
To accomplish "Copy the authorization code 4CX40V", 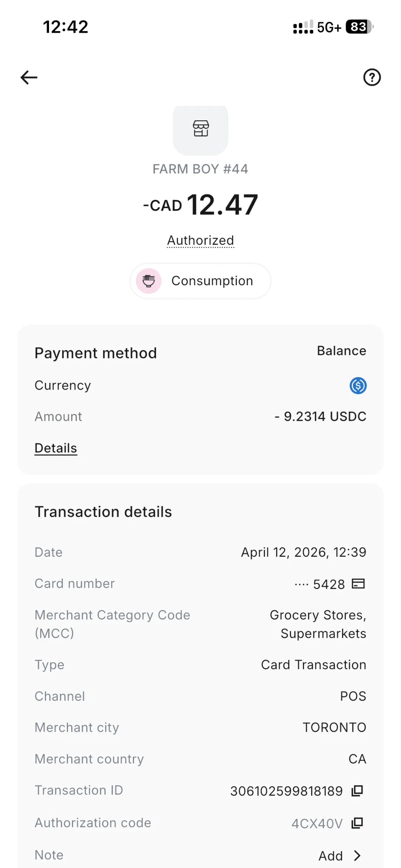I will [357, 823].
